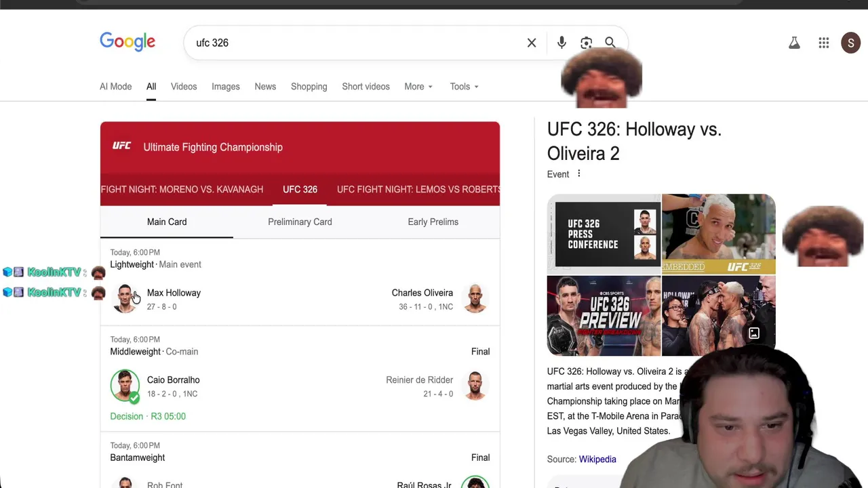Start voice search with microphone icon
This screenshot has height=488, width=868.
pos(561,43)
